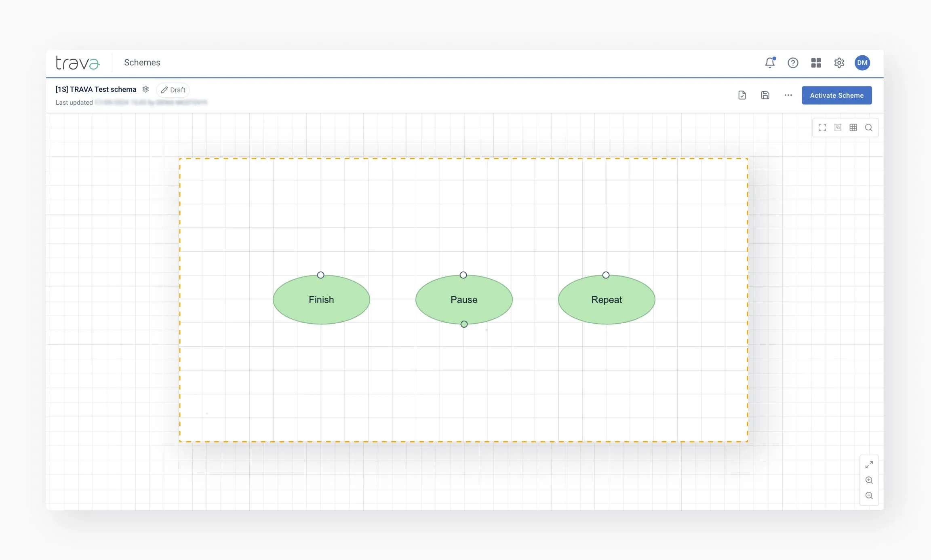This screenshot has height=560, width=931.
Task: Toggle the minimap icon in canvas toolbar
Action: (x=838, y=128)
